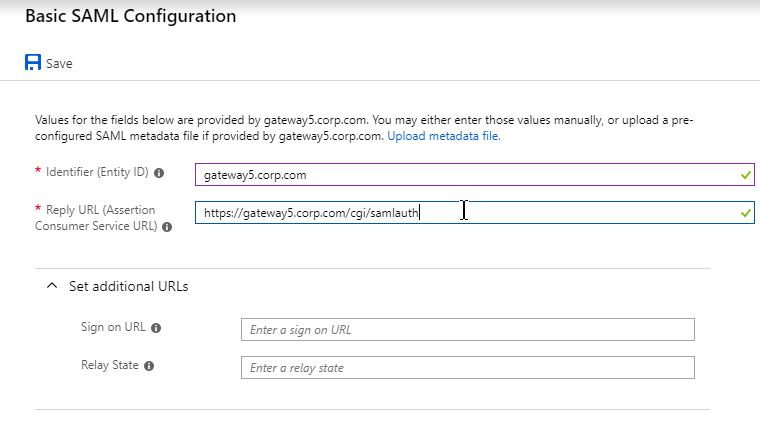The width and height of the screenshot is (760, 424).
Task: Click the green checkmark in Reply URL field
Action: pos(745,213)
